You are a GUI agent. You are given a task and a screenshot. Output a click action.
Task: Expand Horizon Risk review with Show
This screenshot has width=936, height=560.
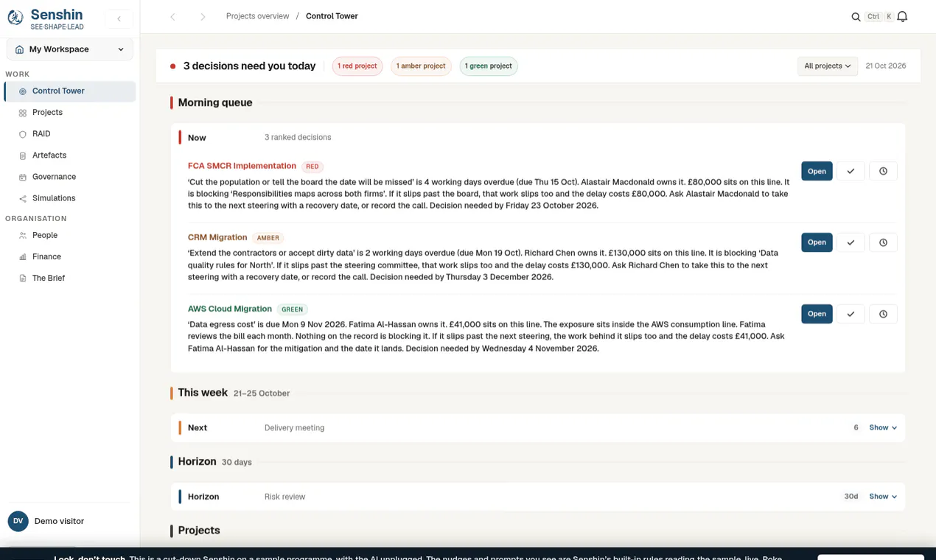coord(882,497)
